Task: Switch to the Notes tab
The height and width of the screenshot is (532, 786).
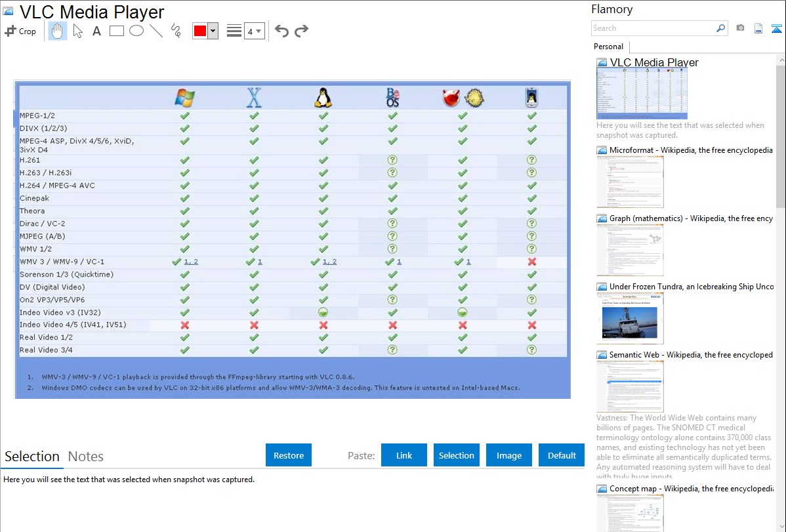Action: pos(86,457)
